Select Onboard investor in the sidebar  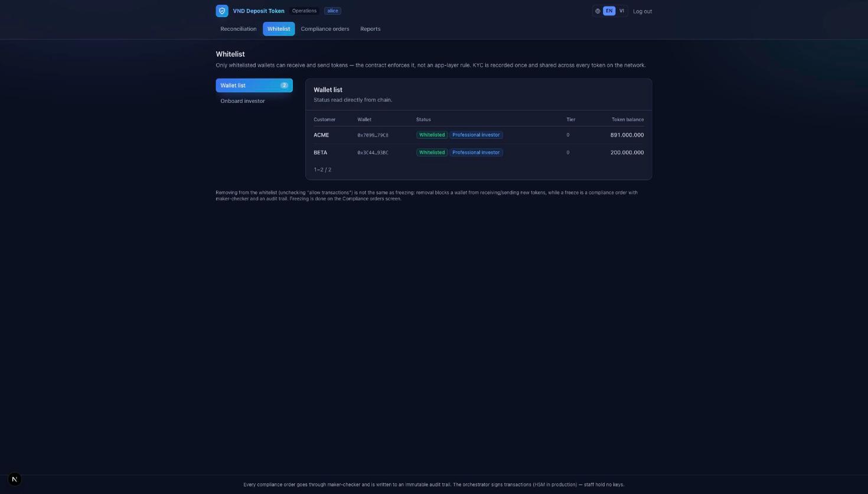(x=254, y=101)
